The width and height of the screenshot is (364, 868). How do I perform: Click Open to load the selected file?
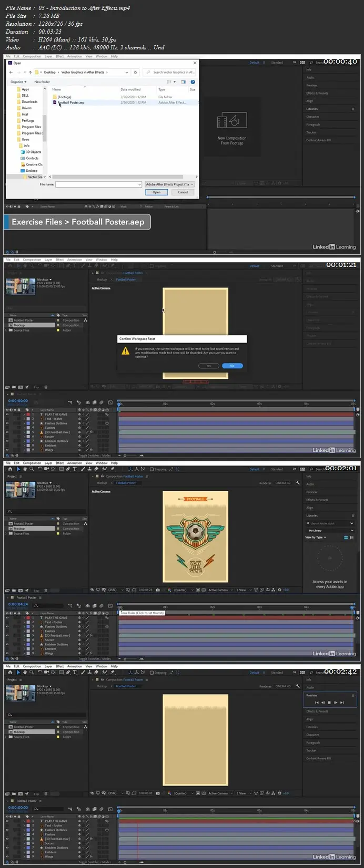156,192
